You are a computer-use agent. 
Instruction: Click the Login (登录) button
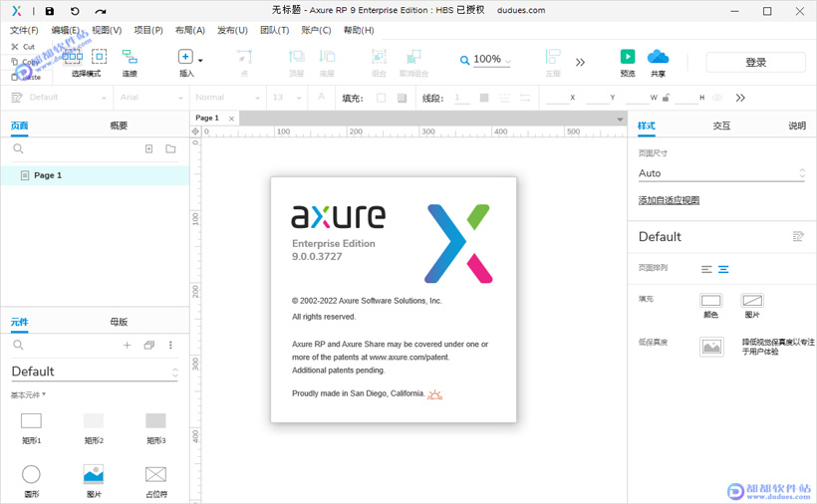coord(755,63)
